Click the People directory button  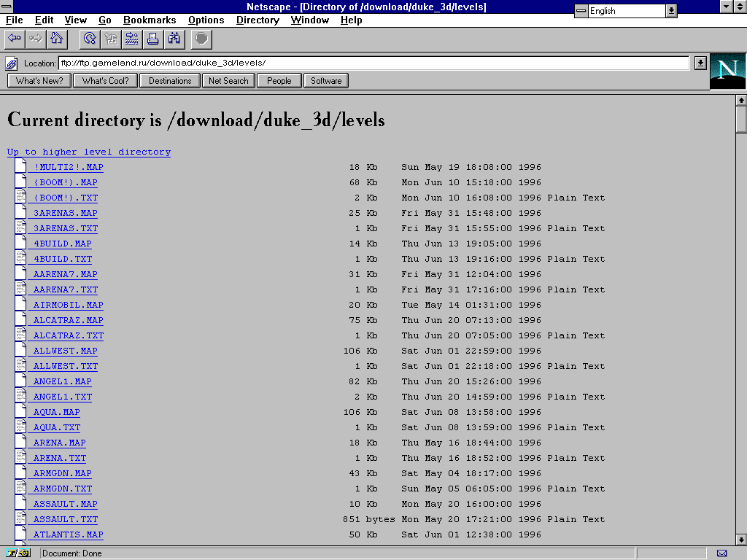click(x=279, y=80)
